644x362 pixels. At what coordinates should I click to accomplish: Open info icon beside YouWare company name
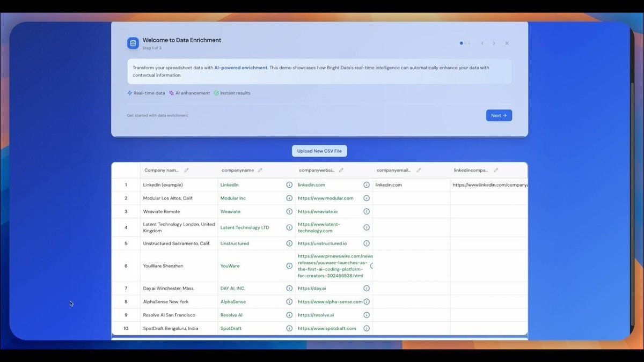pos(289,265)
